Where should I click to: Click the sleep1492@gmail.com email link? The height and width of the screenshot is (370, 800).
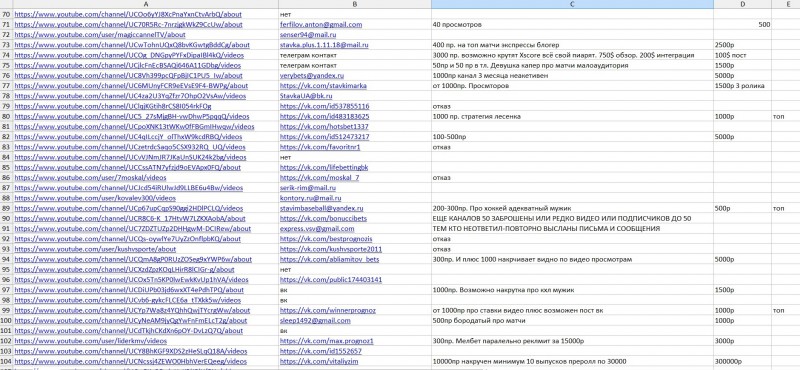[315, 320]
